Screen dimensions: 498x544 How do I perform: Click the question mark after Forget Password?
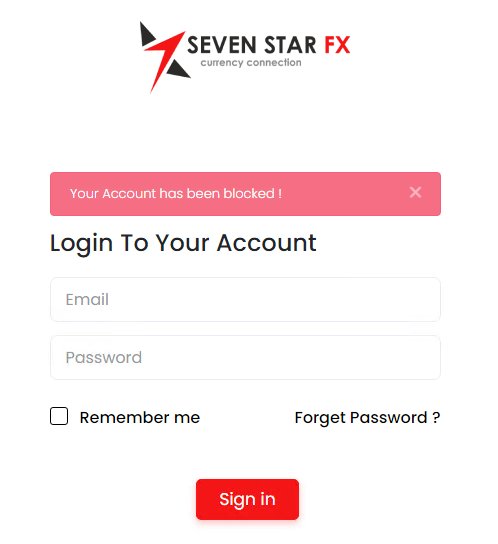point(436,417)
